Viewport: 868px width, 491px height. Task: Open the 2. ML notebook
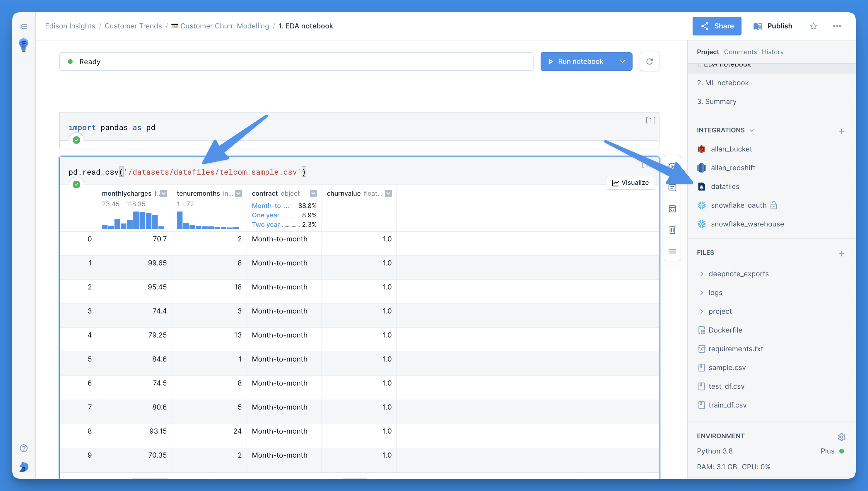click(x=723, y=83)
